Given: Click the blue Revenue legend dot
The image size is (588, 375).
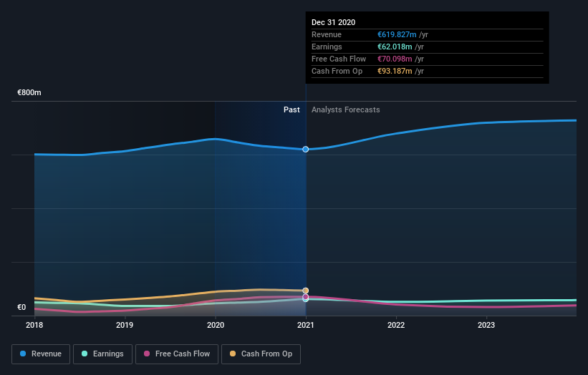Looking at the screenshot, I should (x=23, y=354).
